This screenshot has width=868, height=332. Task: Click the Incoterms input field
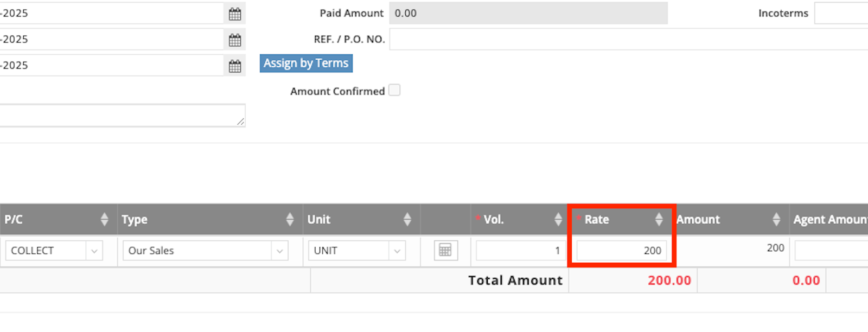tap(841, 14)
